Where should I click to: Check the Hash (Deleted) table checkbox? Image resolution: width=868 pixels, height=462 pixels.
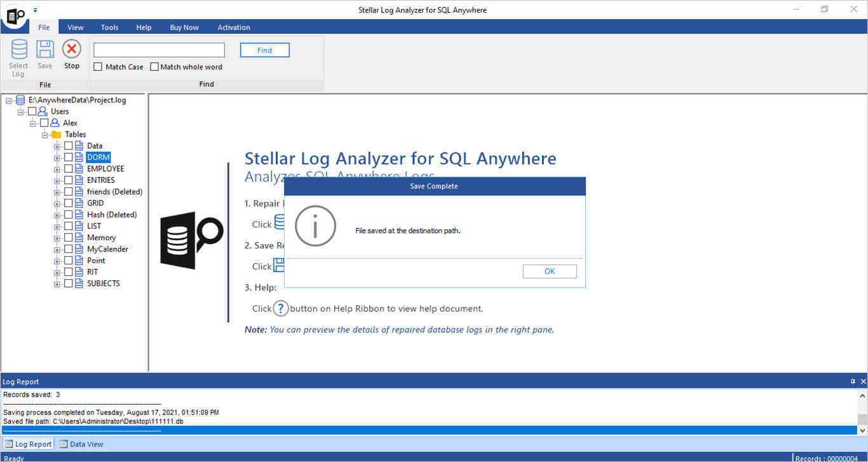pyautogui.click(x=68, y=214)
